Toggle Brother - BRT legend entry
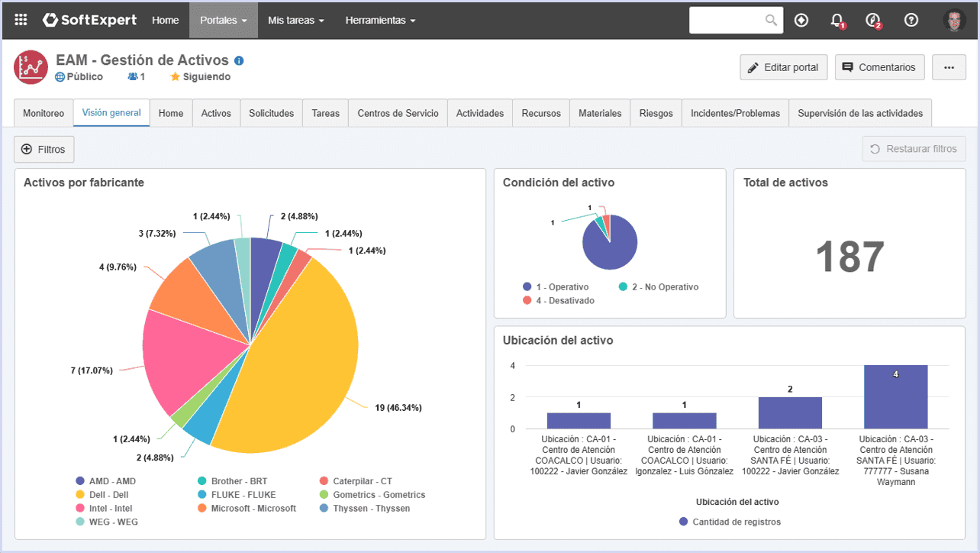980x553 pixels. (x=232, y=481)
